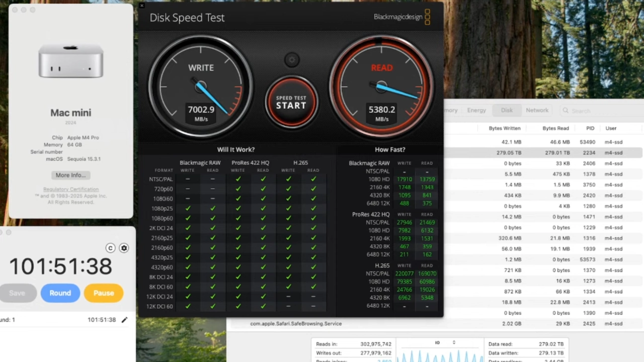Viewport: 644px width, 362px height.
Task: Switch to the Network tab
Action: point(537,110)
